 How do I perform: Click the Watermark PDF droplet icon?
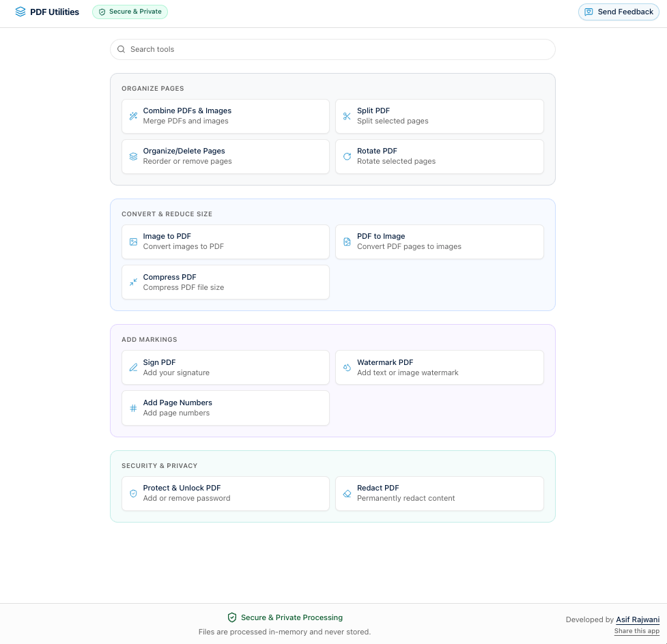pos(347,367)
